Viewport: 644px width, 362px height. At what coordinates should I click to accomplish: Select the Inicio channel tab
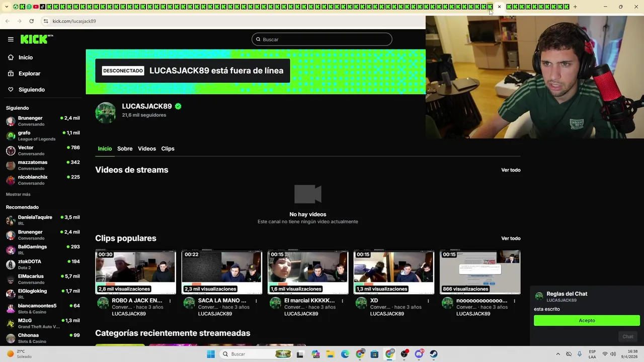tap(105, 148)
